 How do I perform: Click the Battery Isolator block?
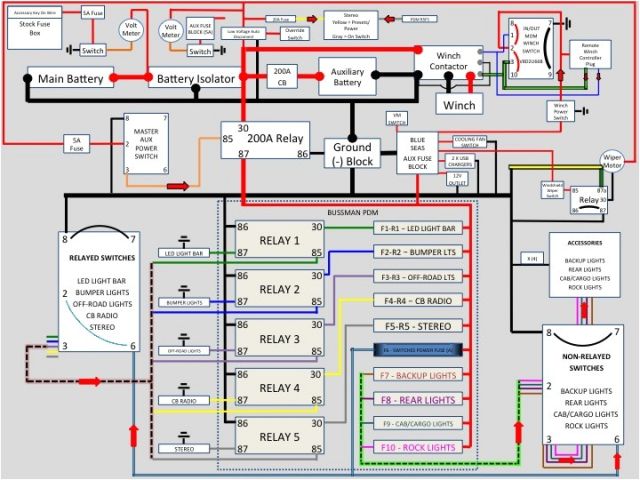[x=195, y=77]
